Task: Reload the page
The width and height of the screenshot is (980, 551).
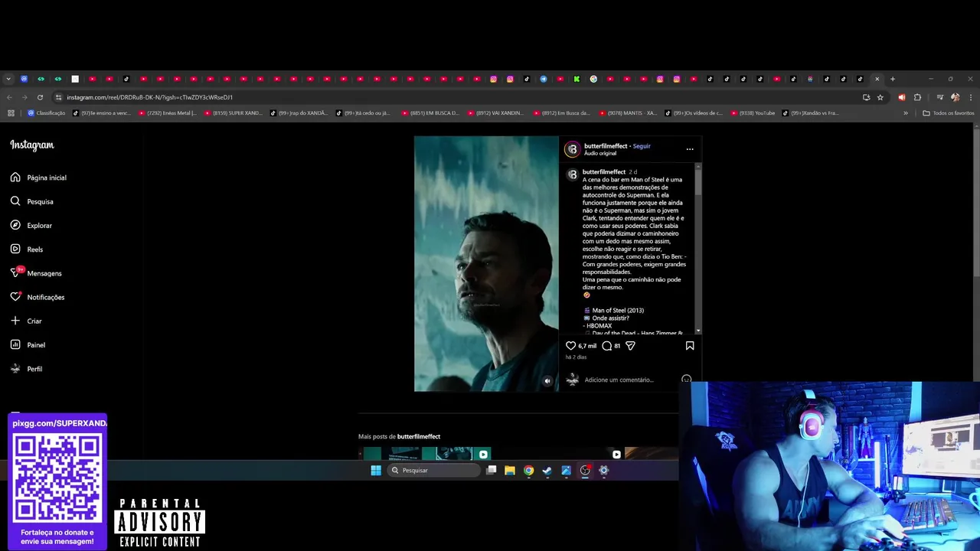Action: coord(40,97)
